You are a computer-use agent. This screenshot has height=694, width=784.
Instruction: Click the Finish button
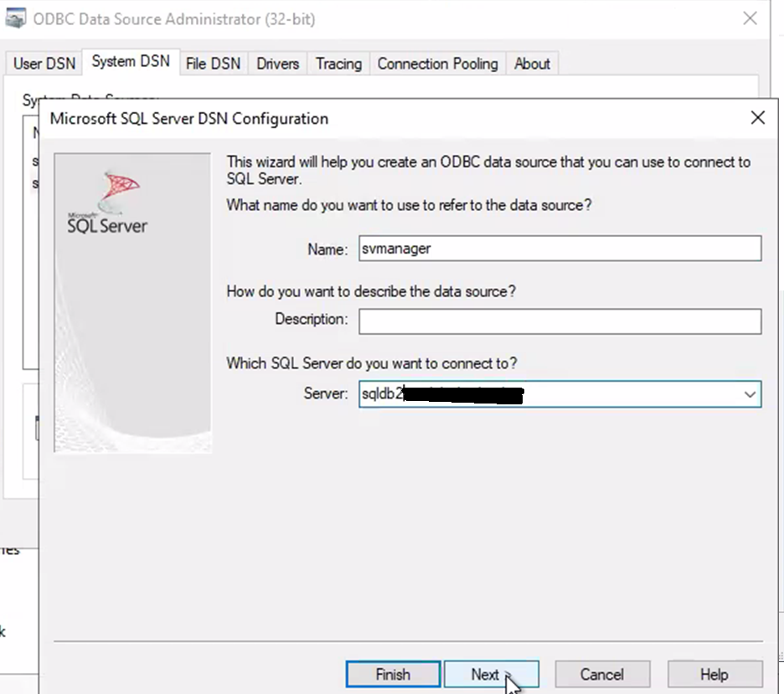pos(393,674)
